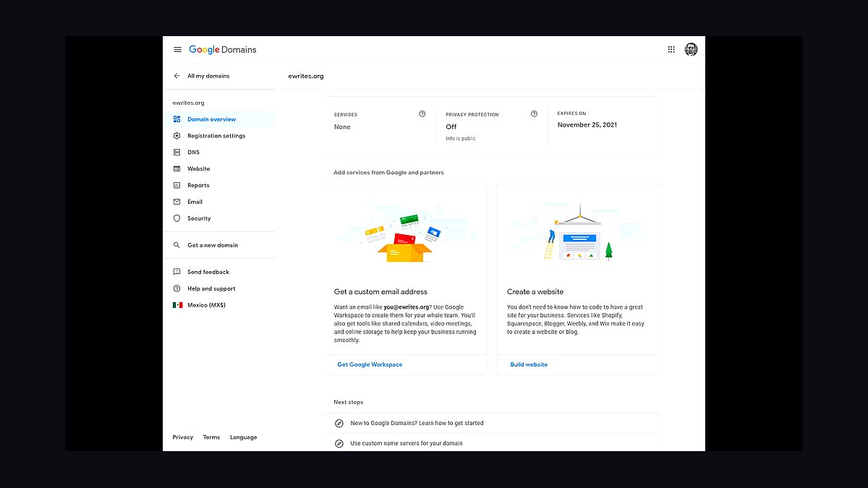Click Add services from Google and partners heading

[x=388, y=173]
